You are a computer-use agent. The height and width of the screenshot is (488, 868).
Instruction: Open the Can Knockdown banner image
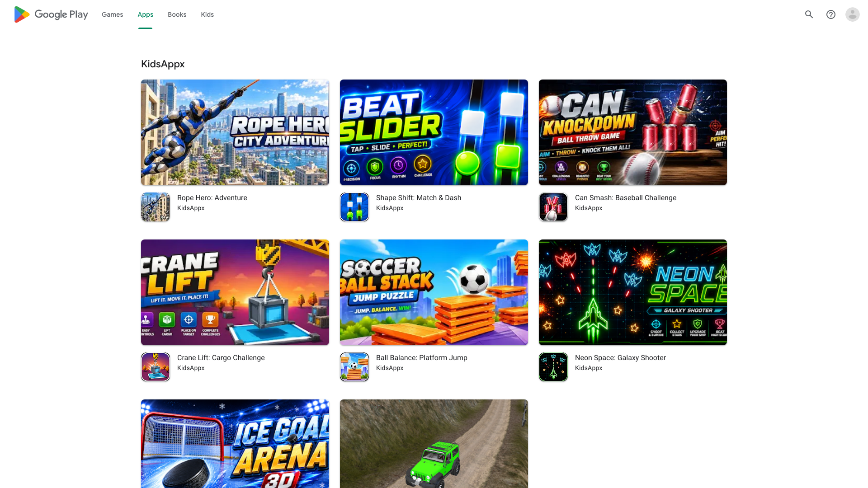click(633, 132)
